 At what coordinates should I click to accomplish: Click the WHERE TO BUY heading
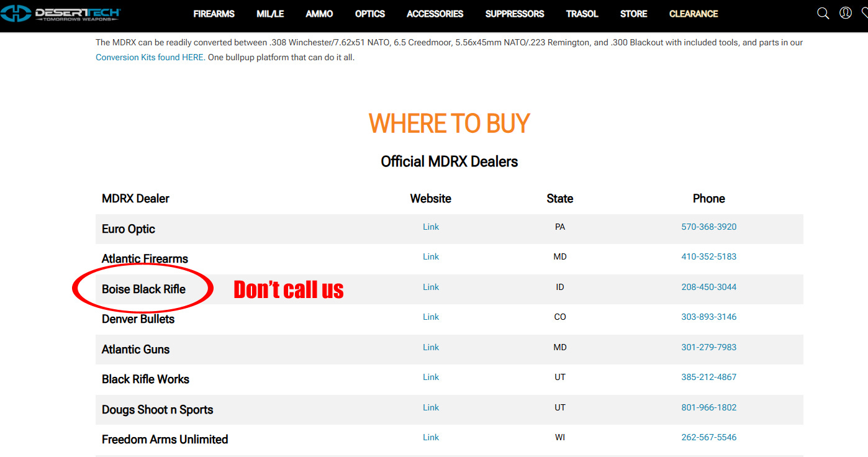(x=450, y=124)
